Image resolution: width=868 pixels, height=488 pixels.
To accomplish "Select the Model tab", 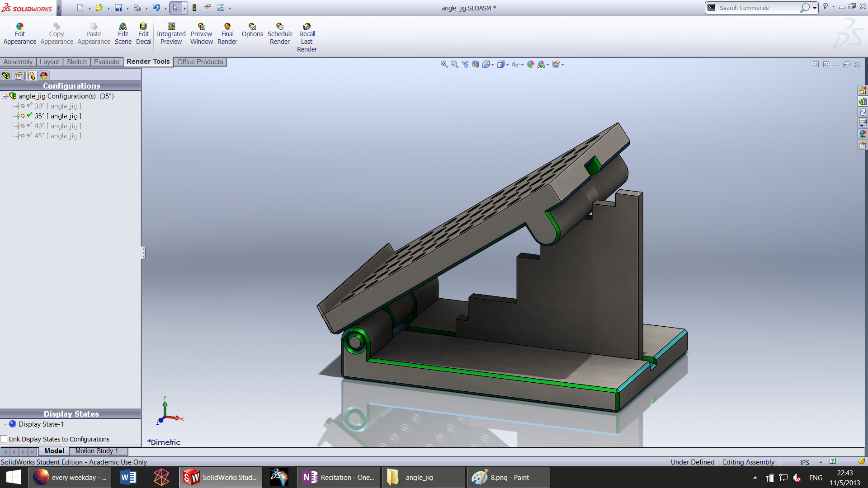I will point(54,451).
